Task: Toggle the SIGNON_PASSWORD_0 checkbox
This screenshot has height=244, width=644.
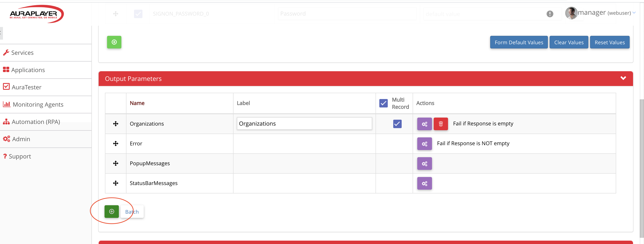Action: [x=138, y=14]
